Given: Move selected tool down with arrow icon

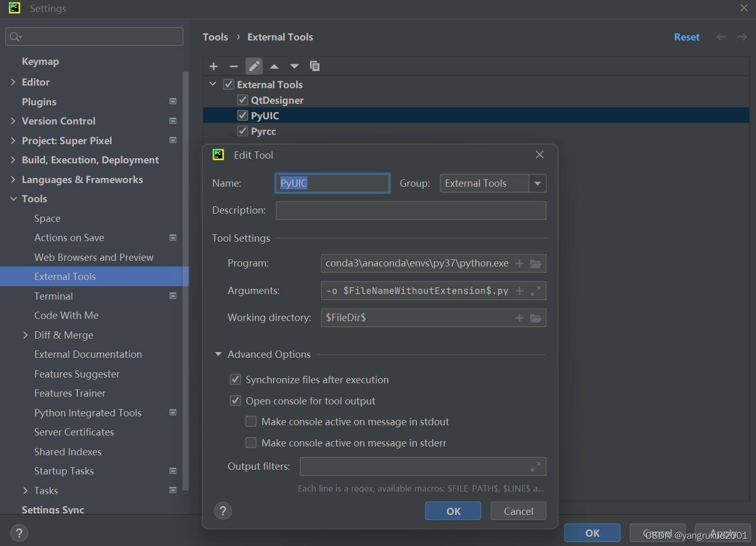Looking at the screenshot, I should 295,66.
